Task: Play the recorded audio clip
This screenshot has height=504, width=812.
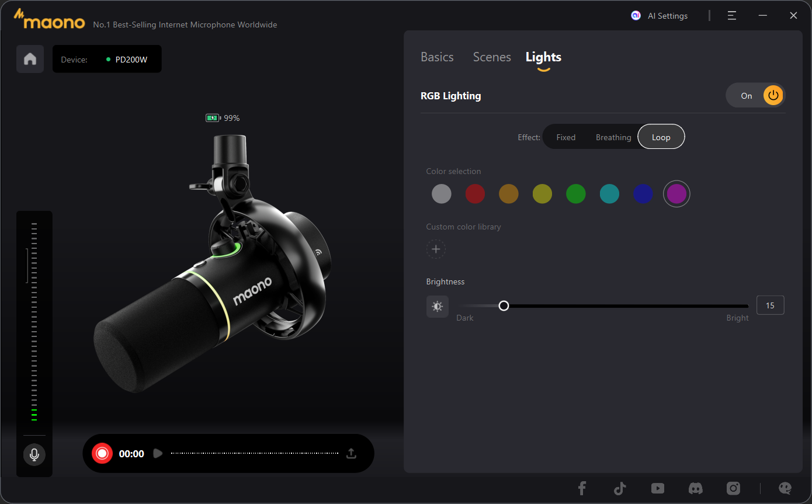Action: coord(157,453)
